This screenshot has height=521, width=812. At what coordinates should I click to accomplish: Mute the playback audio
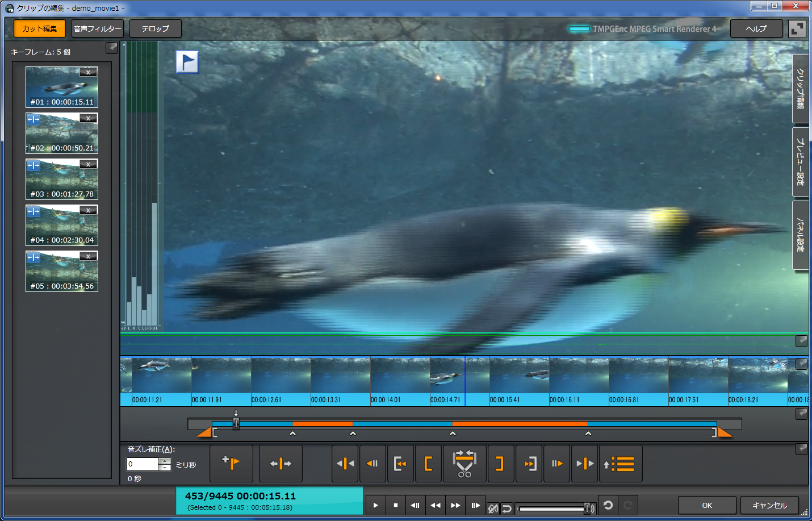coord(492,508)
